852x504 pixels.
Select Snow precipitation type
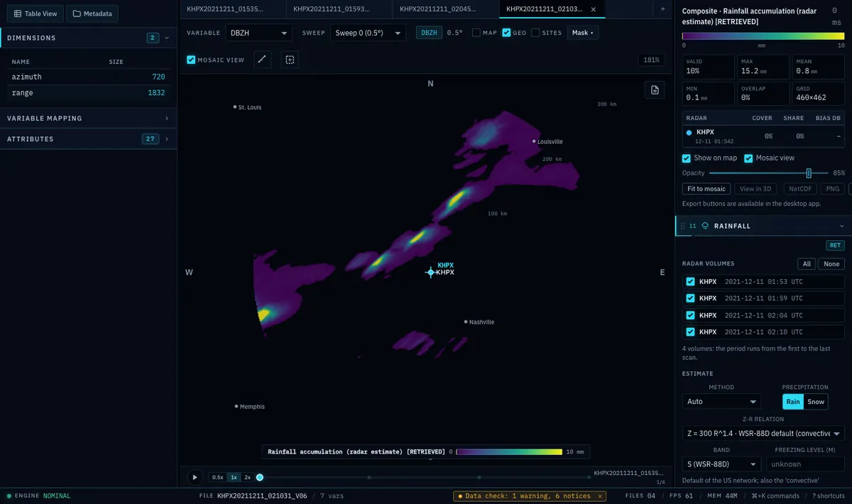click(x=816, y=402)
